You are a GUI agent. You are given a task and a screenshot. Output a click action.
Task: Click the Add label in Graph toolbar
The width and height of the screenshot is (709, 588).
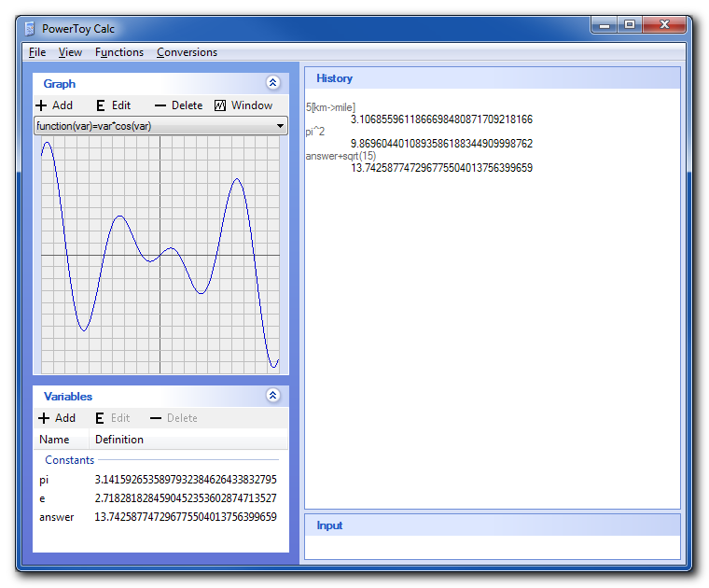point(63,105)
